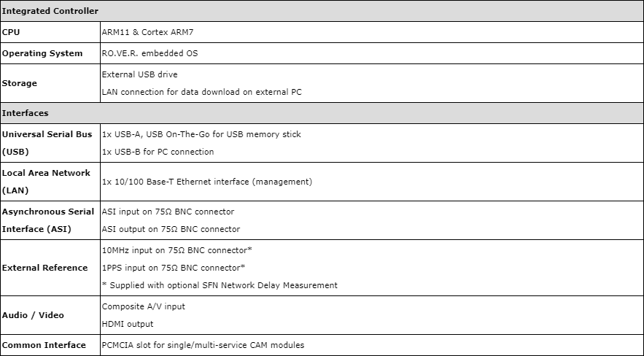This screenshot has height=356, width=644.
Task: Select the Operating System label
Action: 42,53
